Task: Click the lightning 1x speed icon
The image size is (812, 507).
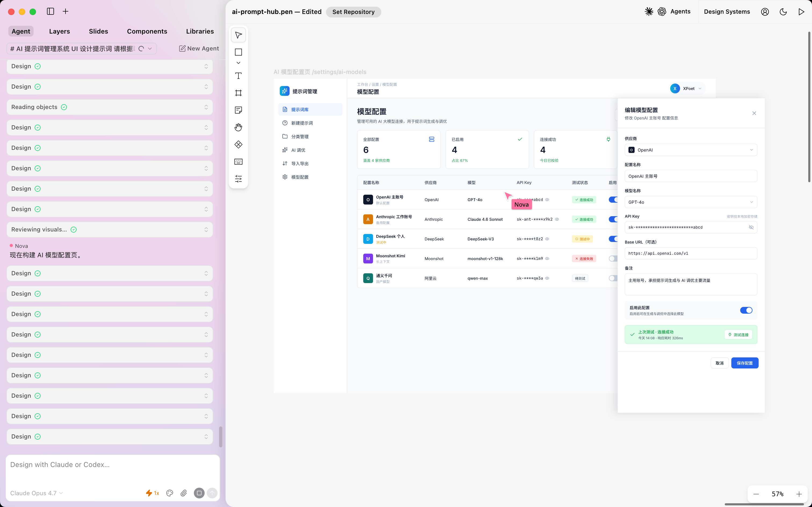Action: tap(153, 493)
